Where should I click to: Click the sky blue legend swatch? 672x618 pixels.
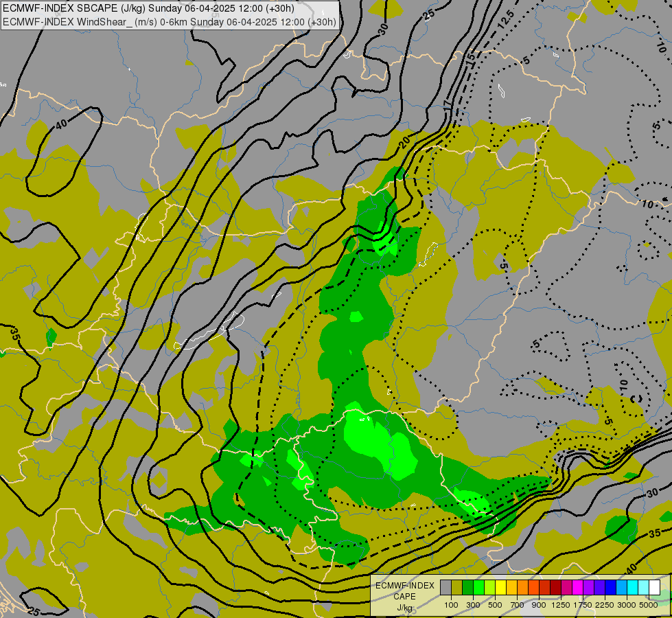(621, 587)
